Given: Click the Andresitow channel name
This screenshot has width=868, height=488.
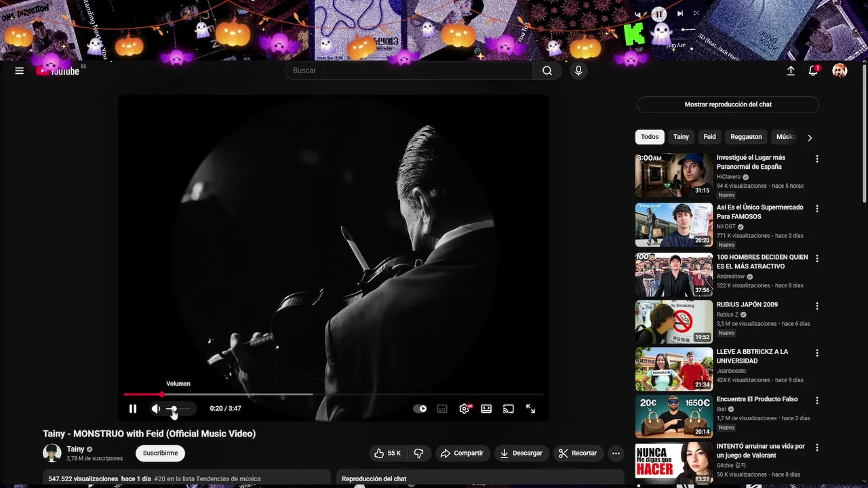Looking at the screenshot, I should click(730, 277).
